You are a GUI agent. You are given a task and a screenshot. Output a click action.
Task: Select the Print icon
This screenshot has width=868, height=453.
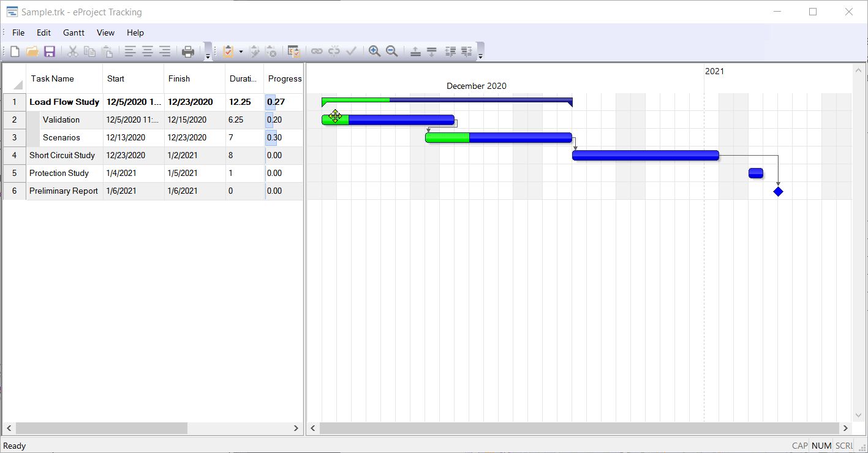(188, 51)
